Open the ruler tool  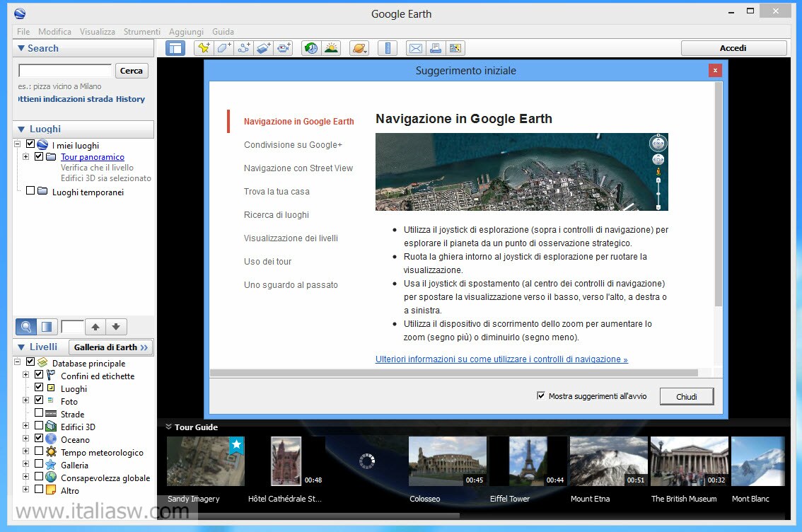(x=388, y=48)
